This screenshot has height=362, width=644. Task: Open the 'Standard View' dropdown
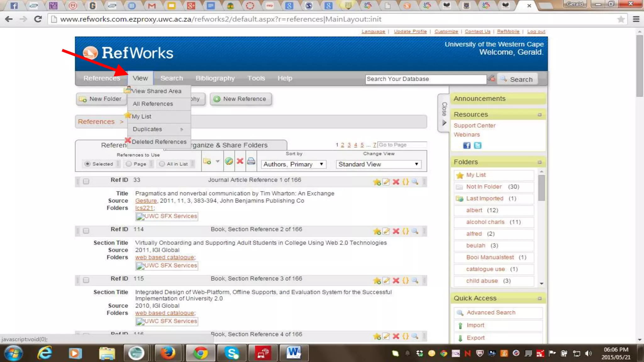click(378, 164)
